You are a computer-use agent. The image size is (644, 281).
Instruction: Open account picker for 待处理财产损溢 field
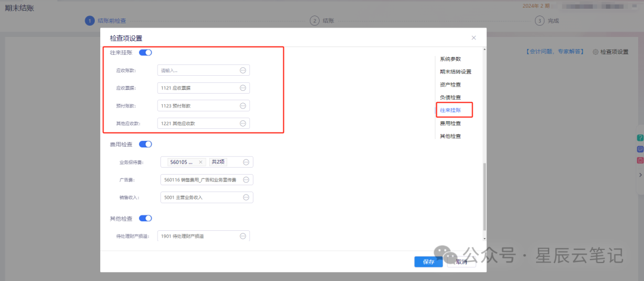(243, 236)
